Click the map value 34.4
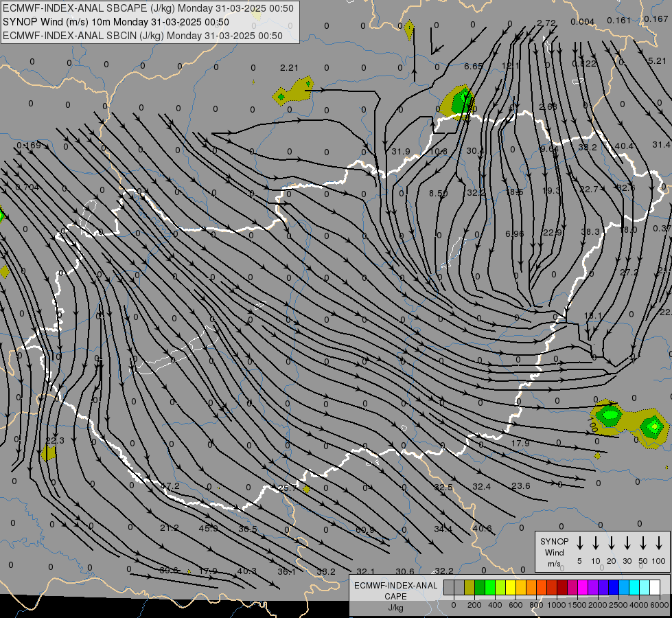Viewport: 672px width, 618px height. 443,529
